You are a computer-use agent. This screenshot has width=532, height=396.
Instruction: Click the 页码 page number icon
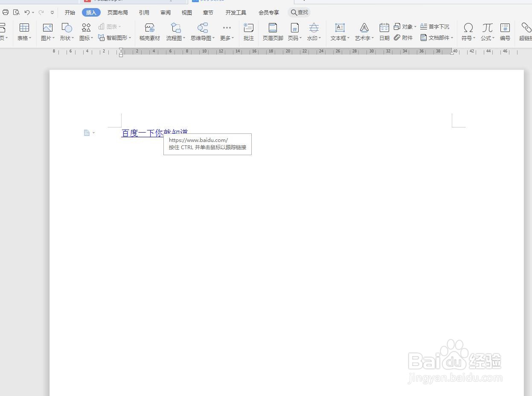(294, 28)
